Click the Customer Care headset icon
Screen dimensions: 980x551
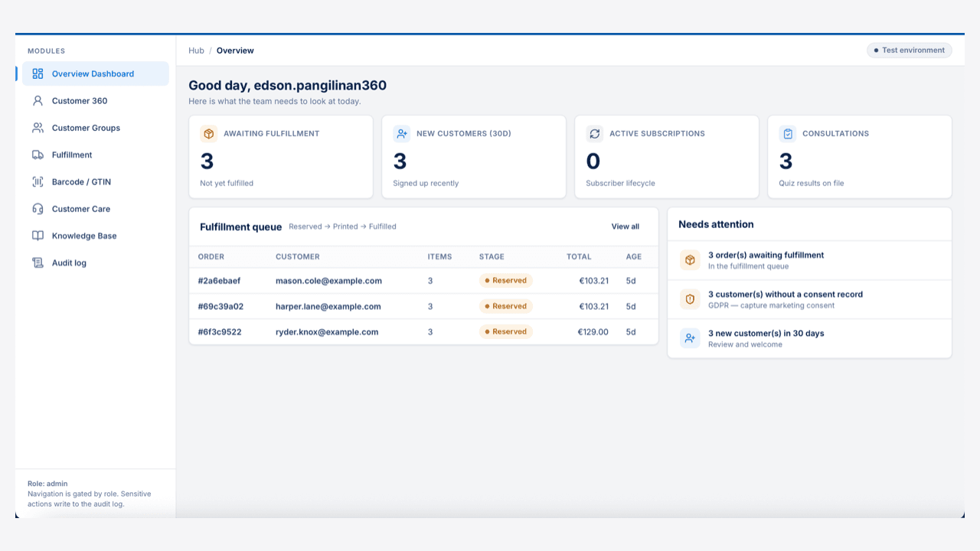coord(38,209)
